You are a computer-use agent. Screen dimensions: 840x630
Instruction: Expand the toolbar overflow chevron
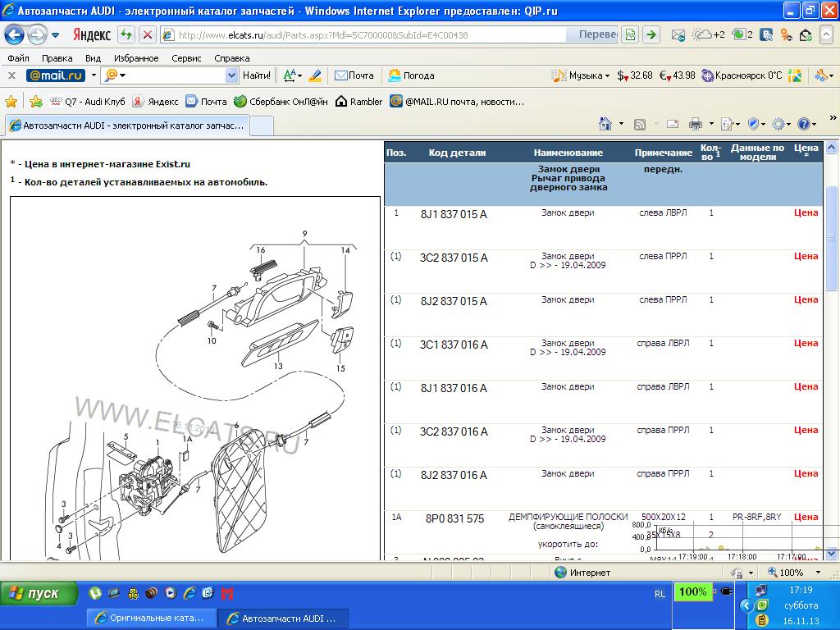coord(833,117)
